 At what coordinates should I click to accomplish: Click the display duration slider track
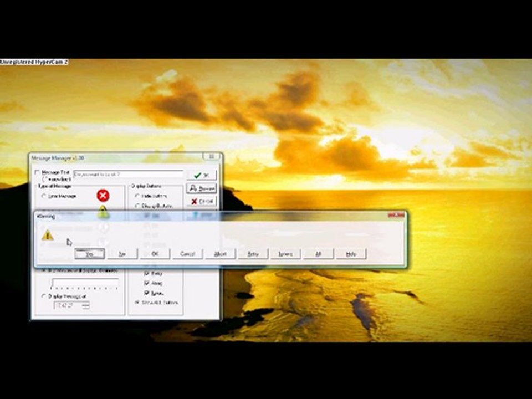click(x=85, y=284)
